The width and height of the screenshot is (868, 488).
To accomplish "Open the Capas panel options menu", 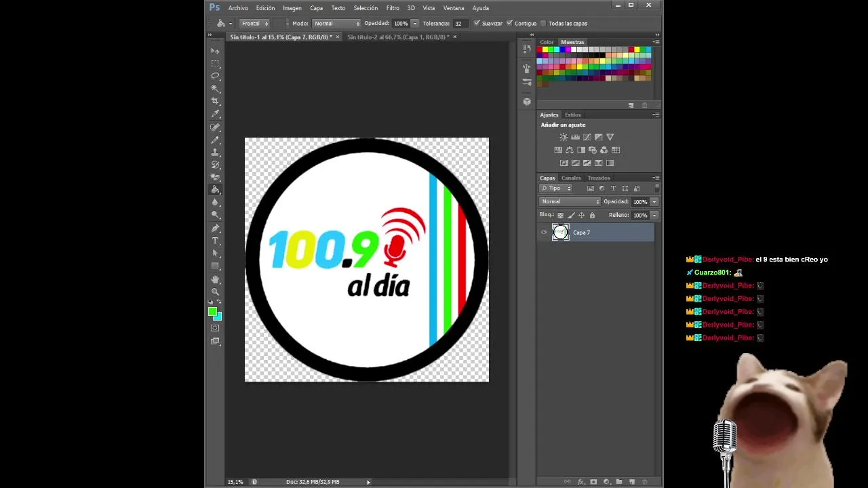I will pyautogui.click(x=656, y=178).
